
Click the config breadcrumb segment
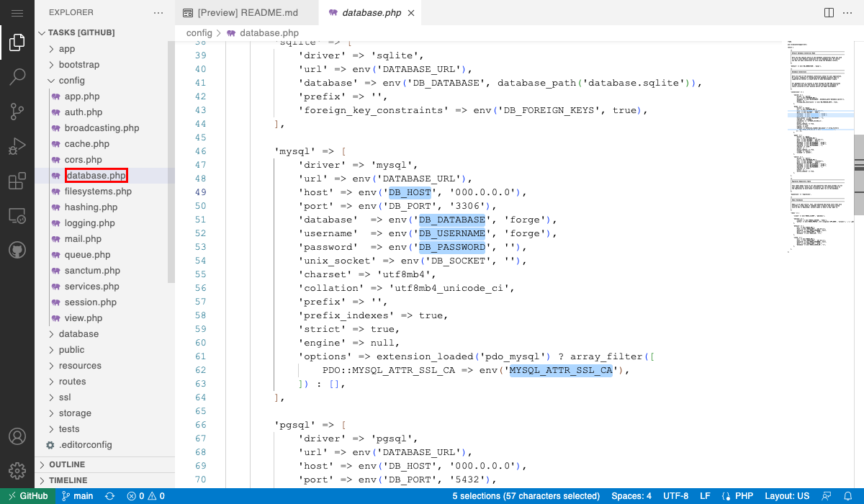(199, 33)
